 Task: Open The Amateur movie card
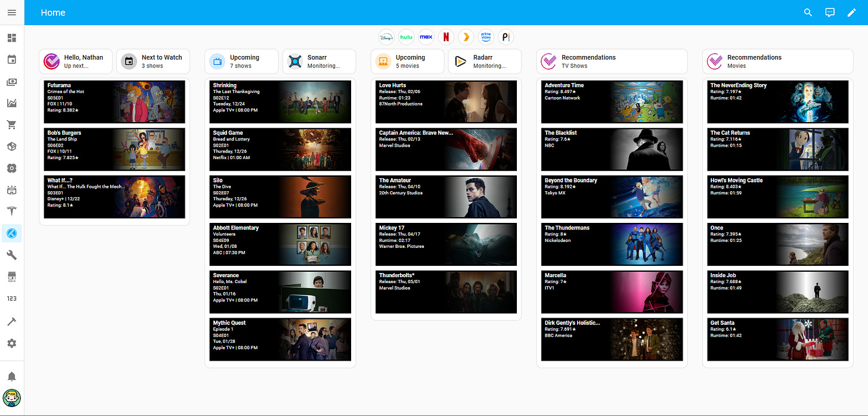446,197
